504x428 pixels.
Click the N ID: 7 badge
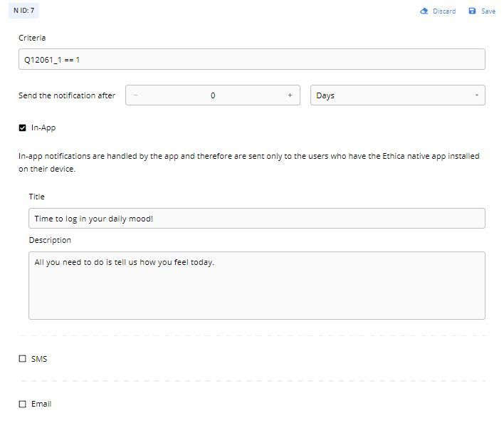pyautogui.click(x=23, y=11)
